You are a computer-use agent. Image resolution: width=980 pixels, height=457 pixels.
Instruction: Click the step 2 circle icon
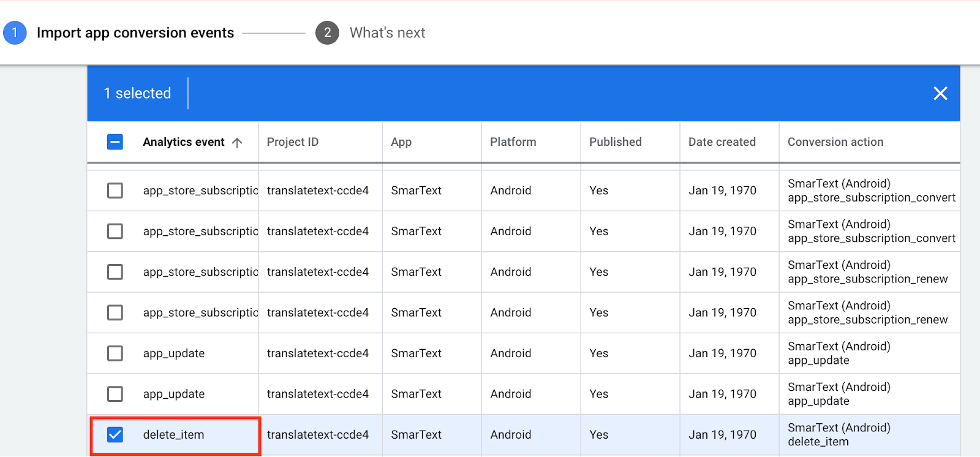click(327, 33)
